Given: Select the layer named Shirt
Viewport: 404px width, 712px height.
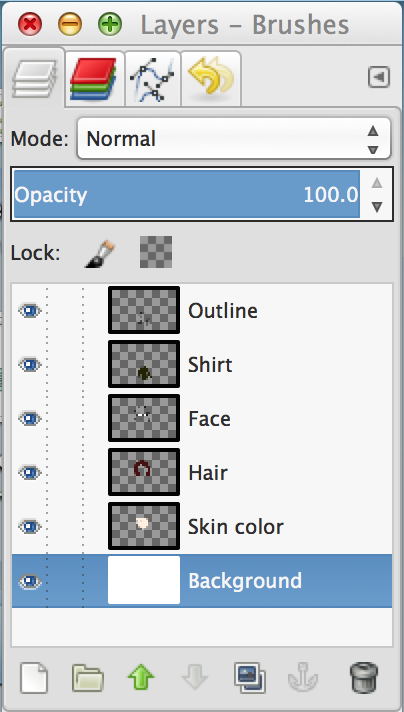Looking at the screenshot, I should point(210,365).
